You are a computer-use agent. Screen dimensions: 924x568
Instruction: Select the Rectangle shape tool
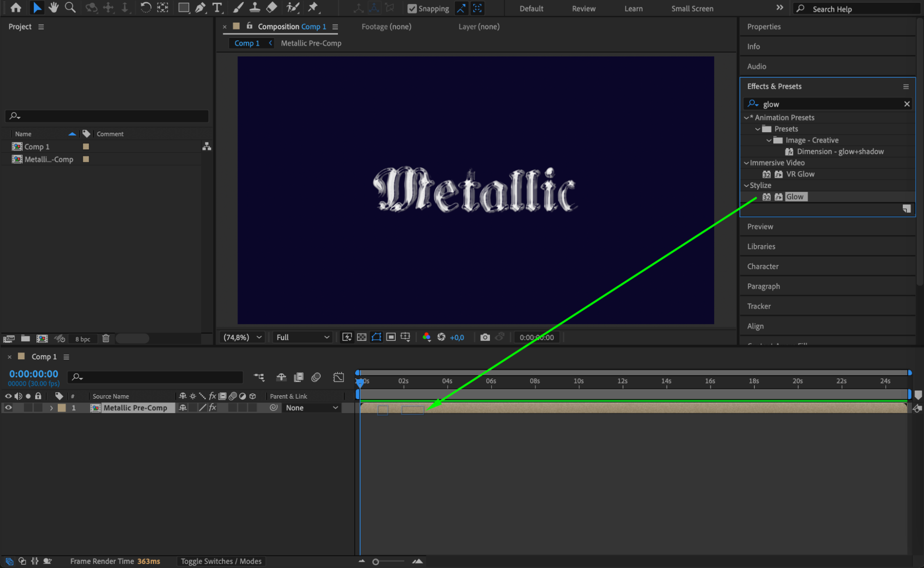[x=184, y=7]
